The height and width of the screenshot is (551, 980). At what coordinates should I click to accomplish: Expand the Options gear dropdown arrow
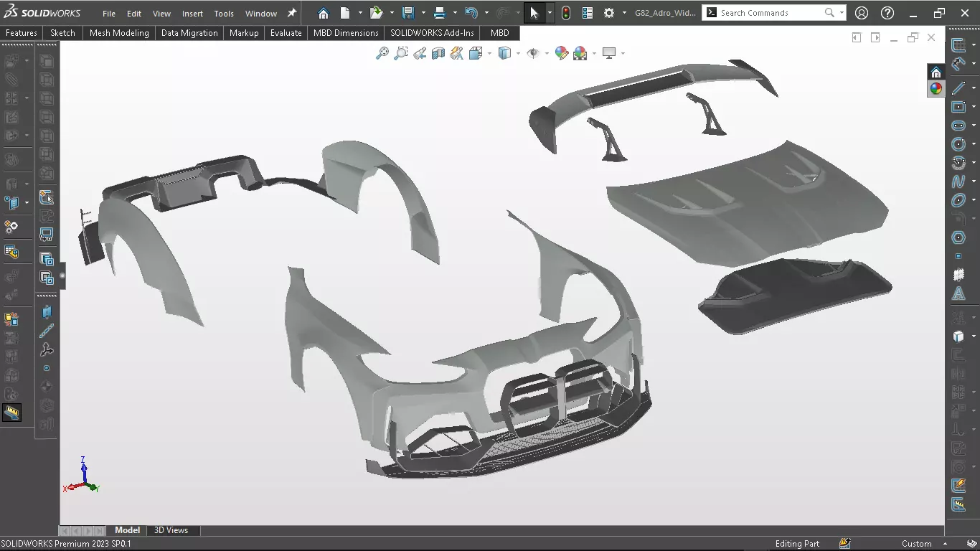point(624,13)
